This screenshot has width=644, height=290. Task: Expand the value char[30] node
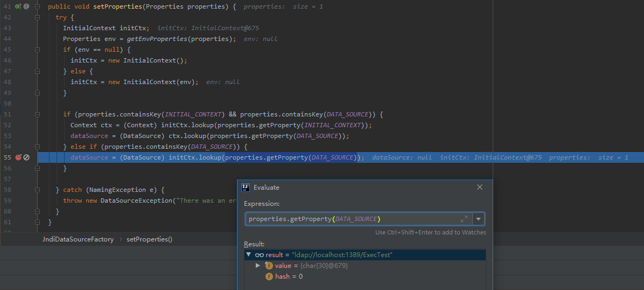258,266
